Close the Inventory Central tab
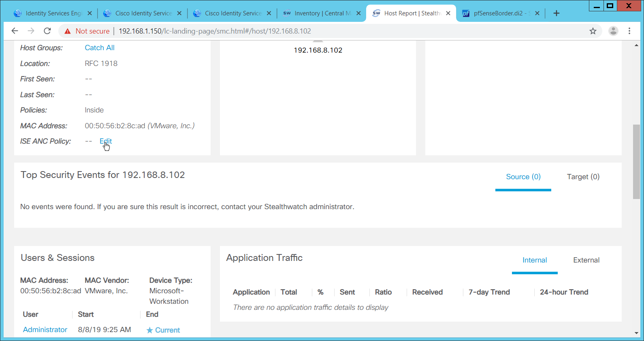 [358, 13]
